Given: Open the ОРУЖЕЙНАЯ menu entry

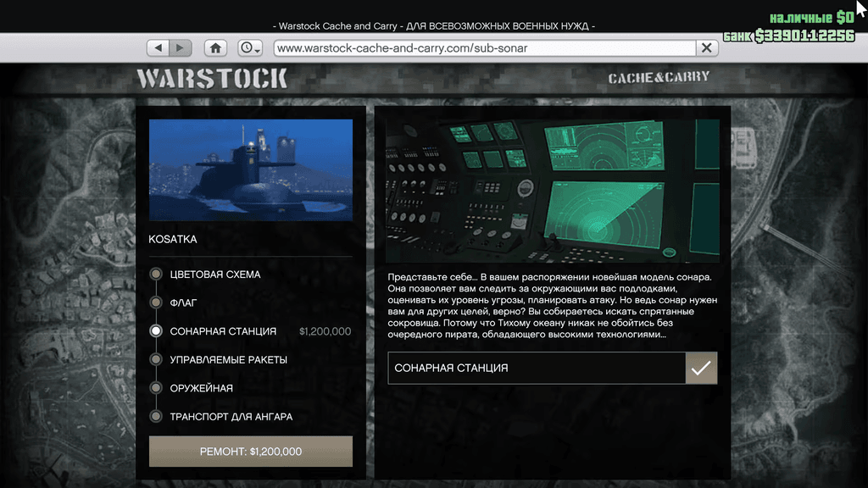Looking at the screenshot, I should (202, 388).
